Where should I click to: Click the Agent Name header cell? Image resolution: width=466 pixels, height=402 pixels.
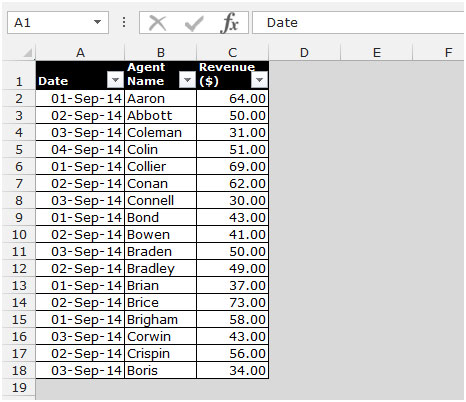pos(161,75)
